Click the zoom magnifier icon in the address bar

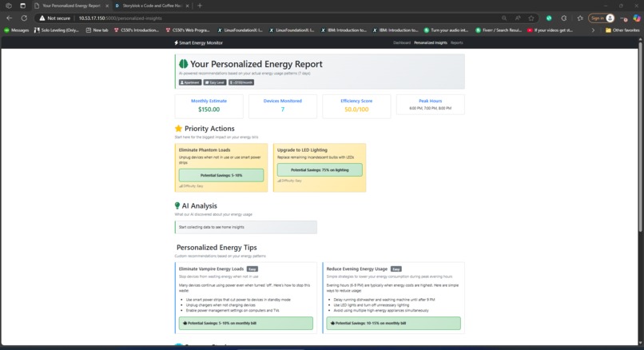pyautogui.click(x=504, y=18)
